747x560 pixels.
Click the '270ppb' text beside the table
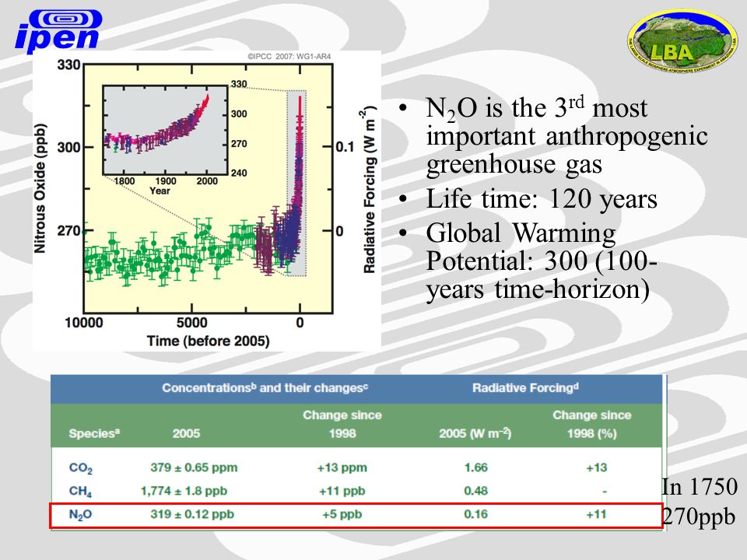click(x=699, y=516)
